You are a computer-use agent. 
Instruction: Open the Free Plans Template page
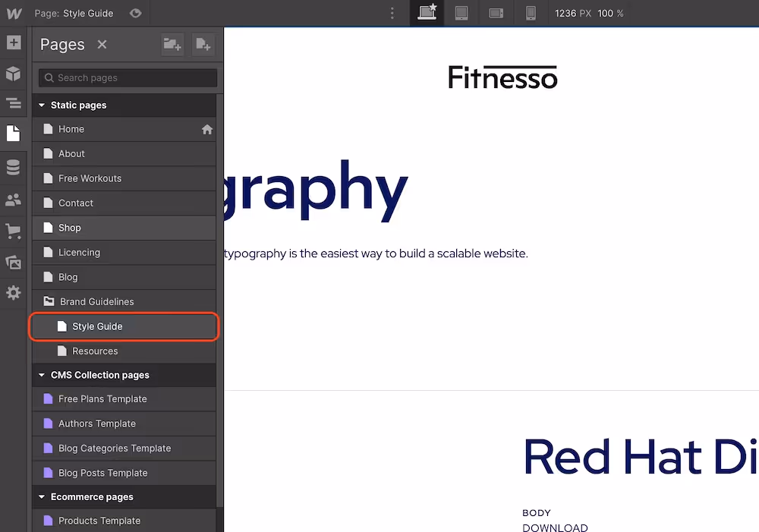124,399
